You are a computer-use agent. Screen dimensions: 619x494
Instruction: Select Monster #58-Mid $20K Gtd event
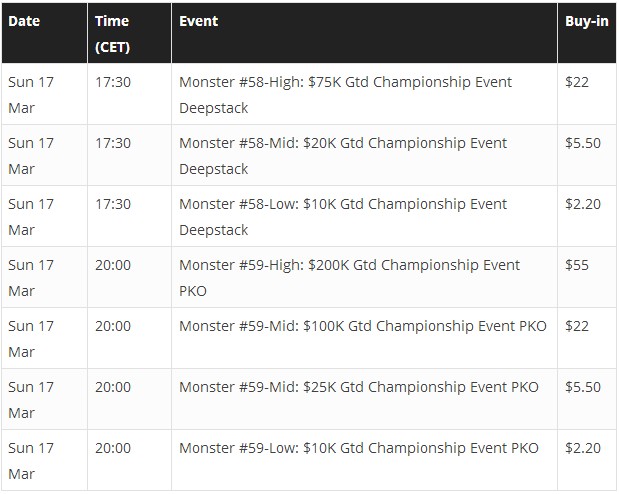343,156
